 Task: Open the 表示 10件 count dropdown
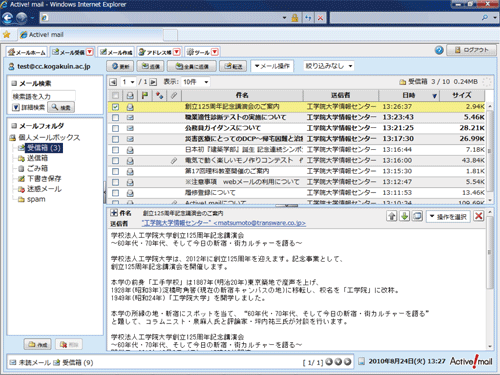tap(196, 82)
